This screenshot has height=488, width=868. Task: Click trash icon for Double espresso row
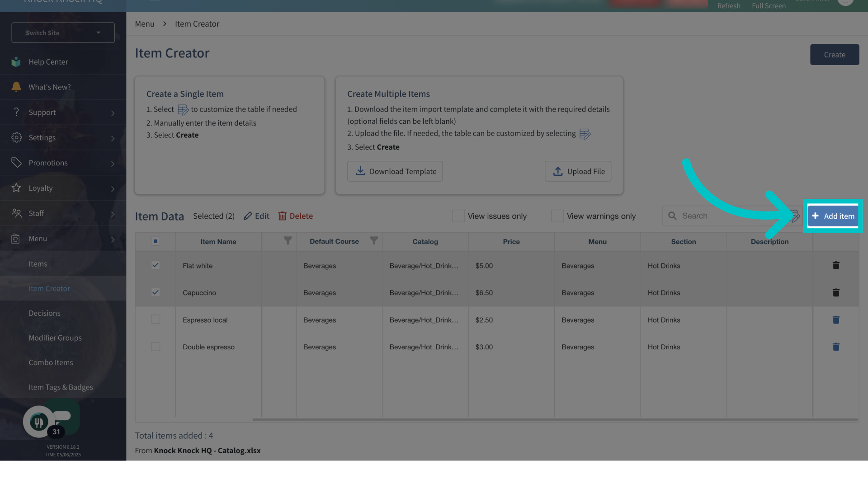[x=836, y=347]
